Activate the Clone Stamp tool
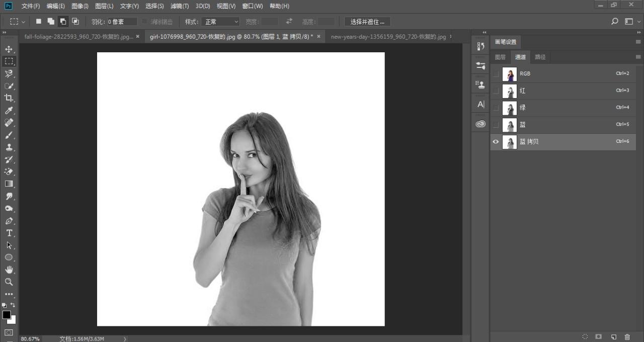Image resolution: width=644 pixels, height=342 pixels. coord(9,147)
